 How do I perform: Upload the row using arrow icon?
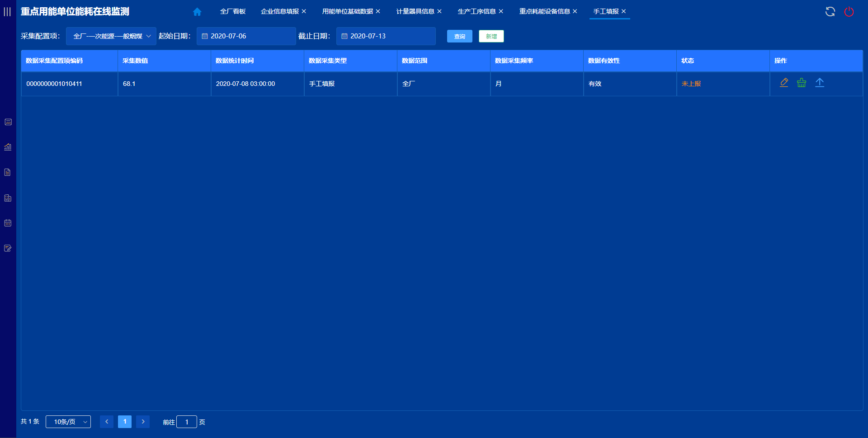coord(820,83)
